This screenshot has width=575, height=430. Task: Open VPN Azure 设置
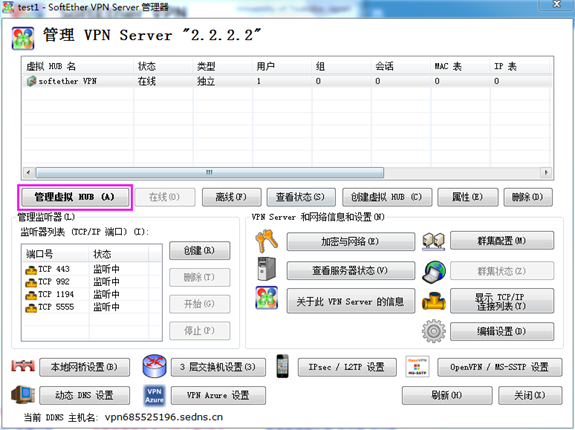[218, 395]
